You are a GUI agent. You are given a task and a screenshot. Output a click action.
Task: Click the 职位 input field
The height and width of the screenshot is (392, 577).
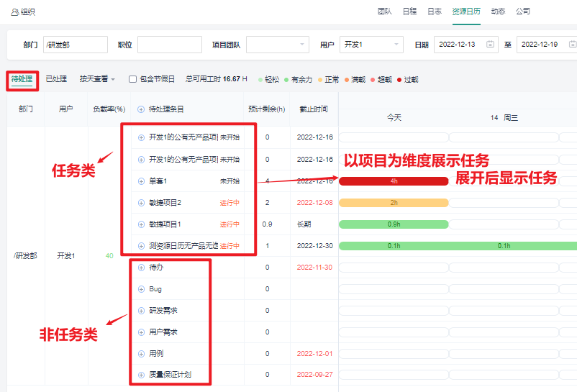pyautogui.click(x=170, y=45)
